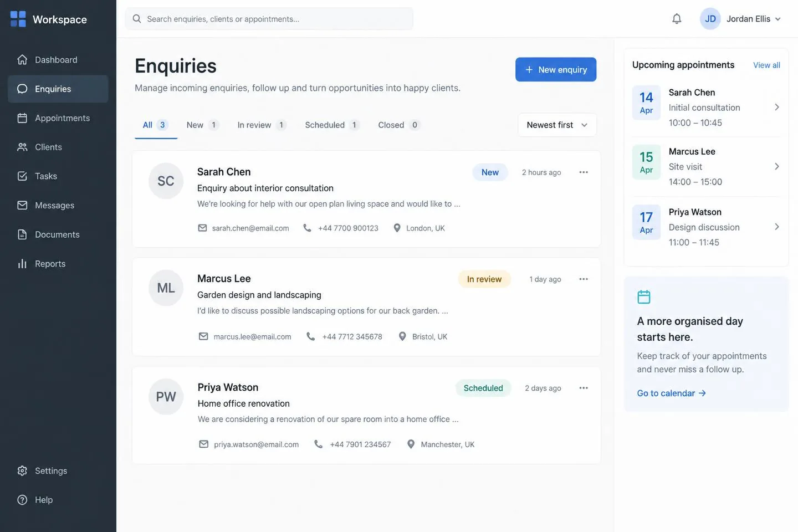The width and height of the screenshot is (798, 532).
Task: Open Reports in the sidebar
Action: (x=58, y=264)
